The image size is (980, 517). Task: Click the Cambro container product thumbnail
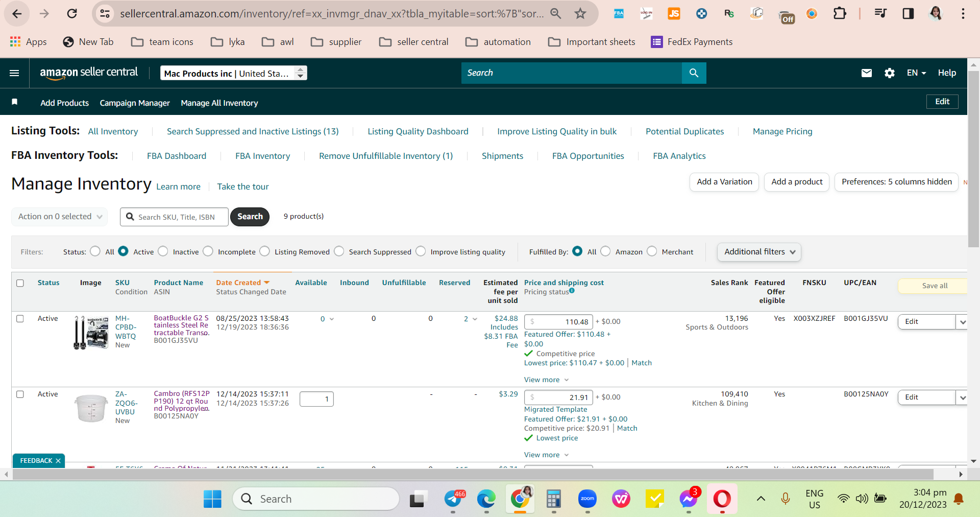[x=91, y=408]
